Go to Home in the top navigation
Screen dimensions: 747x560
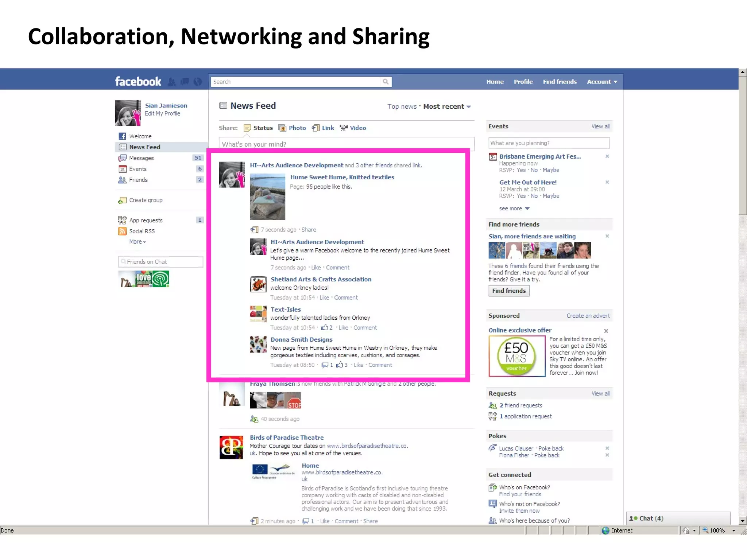[495, 82]
